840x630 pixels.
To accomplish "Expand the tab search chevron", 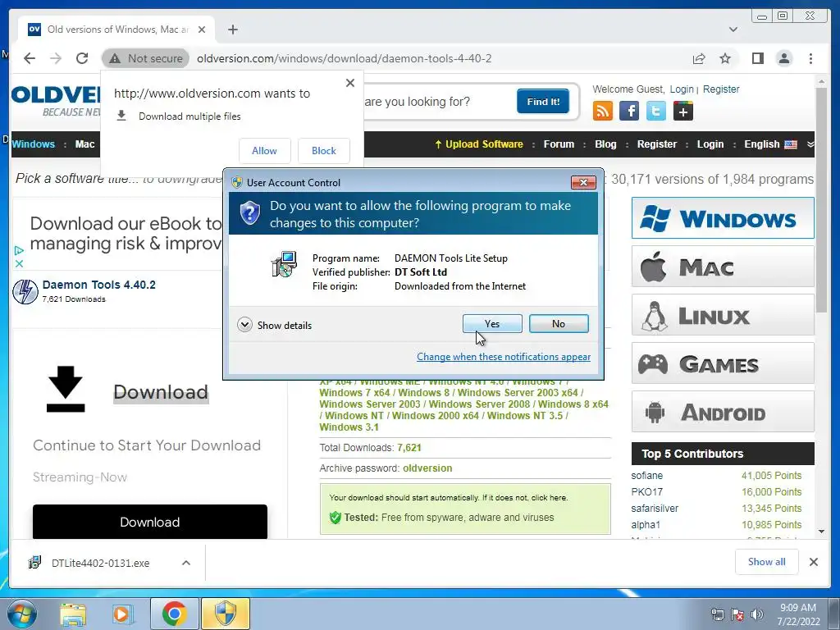I will click(x=733, y=30).
